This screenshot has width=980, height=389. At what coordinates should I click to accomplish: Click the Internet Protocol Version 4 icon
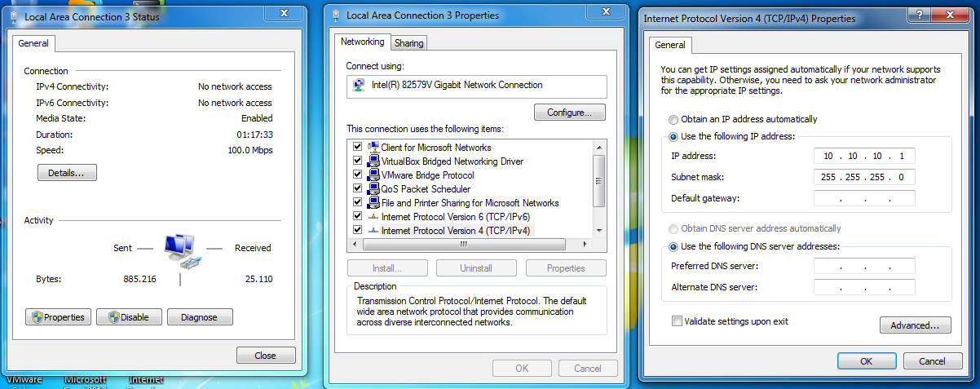(x=373, y=231)
